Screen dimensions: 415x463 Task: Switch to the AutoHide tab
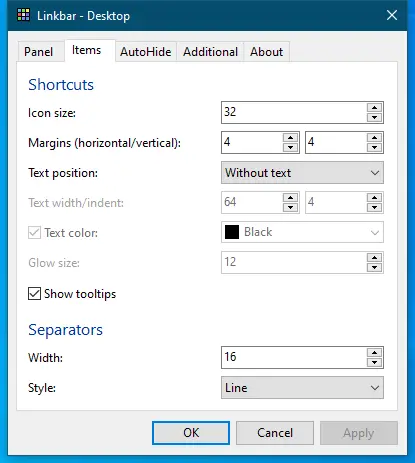point(146,52)
